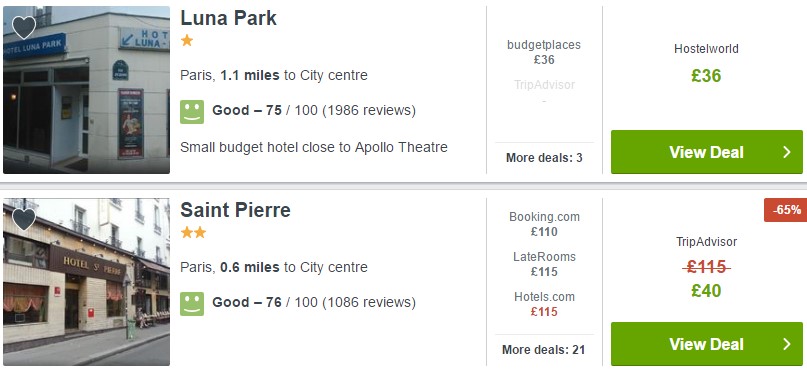The image size is (807, 369).
Task: Click the -65% discount badge
Action: tap(785, 209)
